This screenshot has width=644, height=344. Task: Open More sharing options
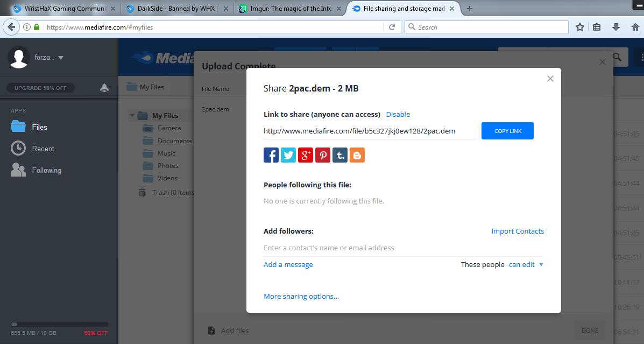[x=301, y=296]
